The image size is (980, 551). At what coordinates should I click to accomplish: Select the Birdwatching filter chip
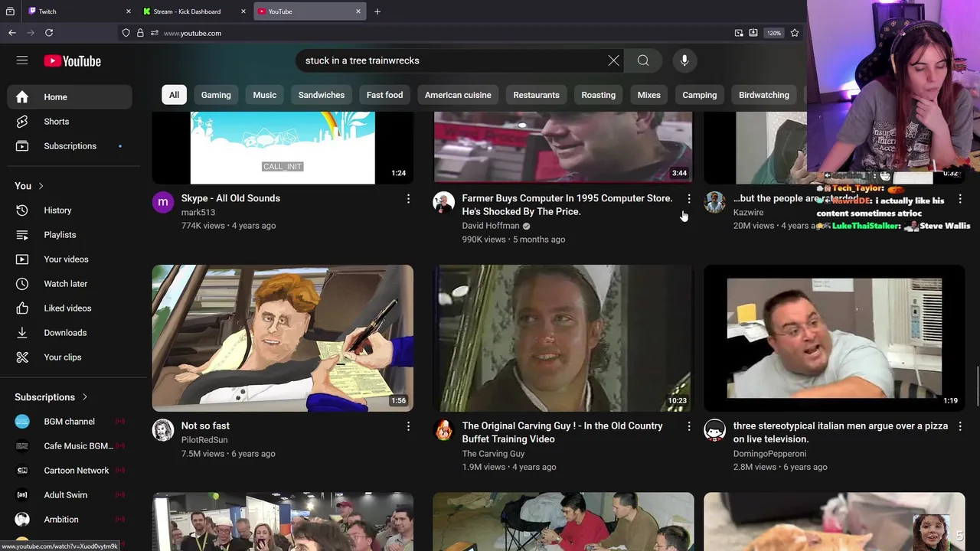tap(763, 95)
